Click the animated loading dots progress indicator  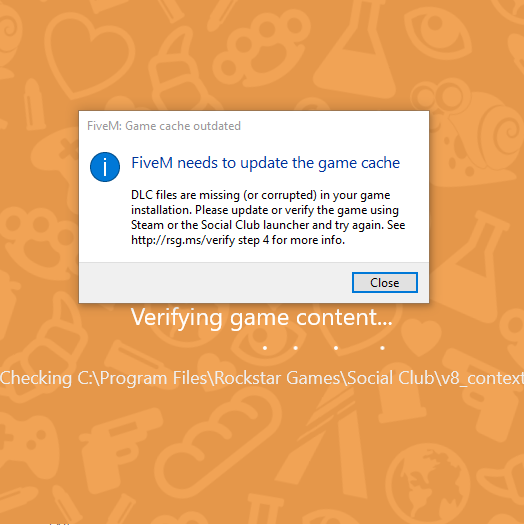tap(323, 348)
